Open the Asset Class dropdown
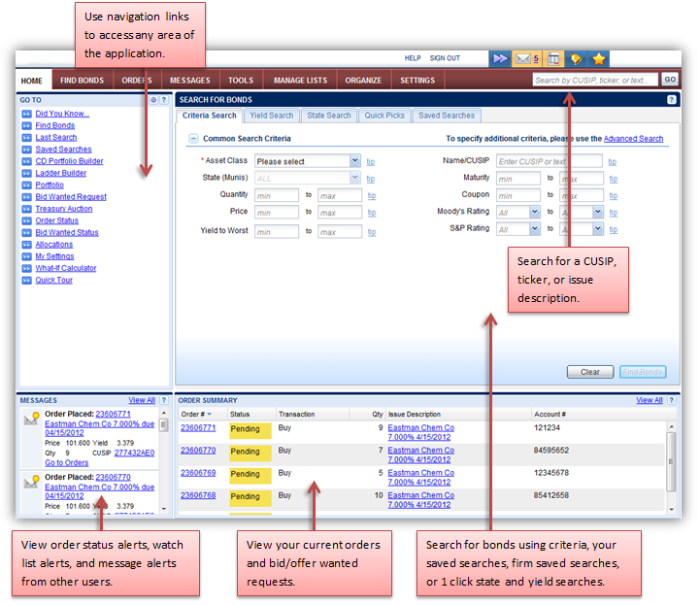700x605 pixels. click(354, 161)
